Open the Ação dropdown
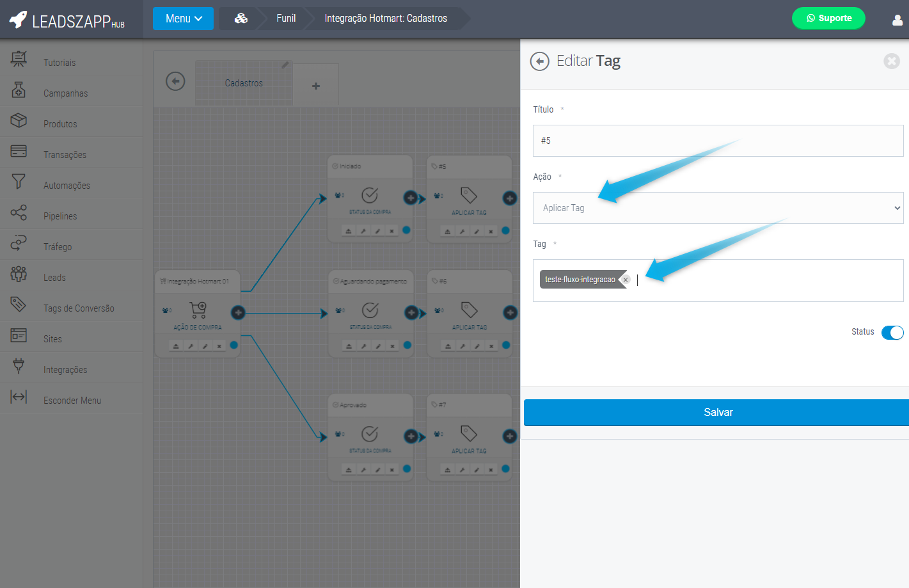The width and height of the screenshot is (909, 588). (x=717, y=208)
